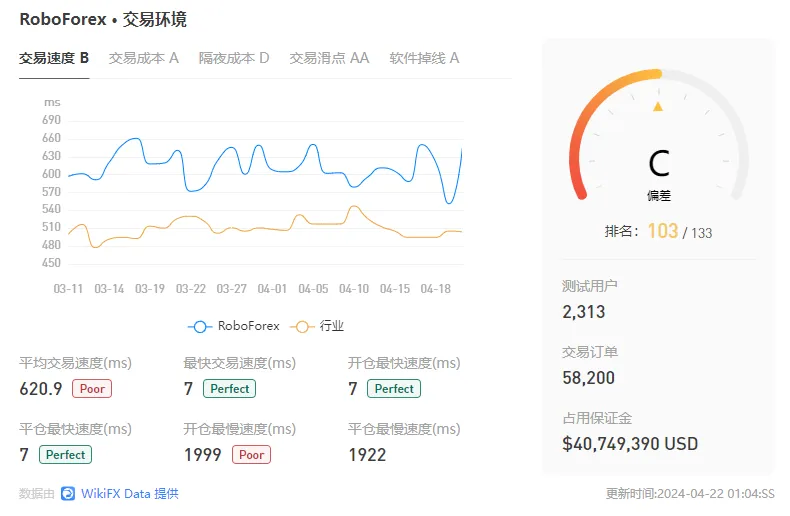
Task: Toggle the 行业 series in the chart legend
Action: (x=317, y=327)
